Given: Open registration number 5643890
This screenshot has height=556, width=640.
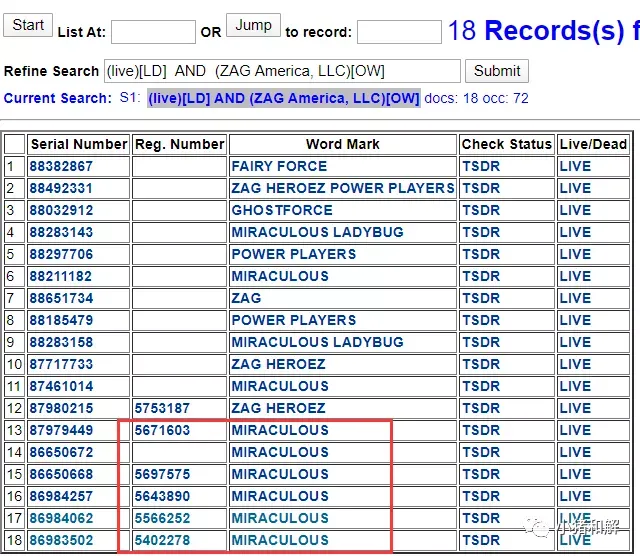Looking at the screenshot, I should pos(162,497).
